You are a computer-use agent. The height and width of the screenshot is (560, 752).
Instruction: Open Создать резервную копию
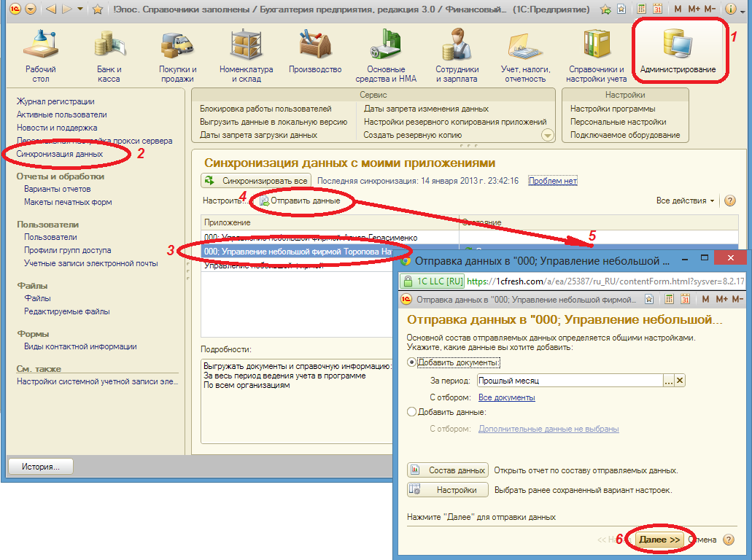412,135
